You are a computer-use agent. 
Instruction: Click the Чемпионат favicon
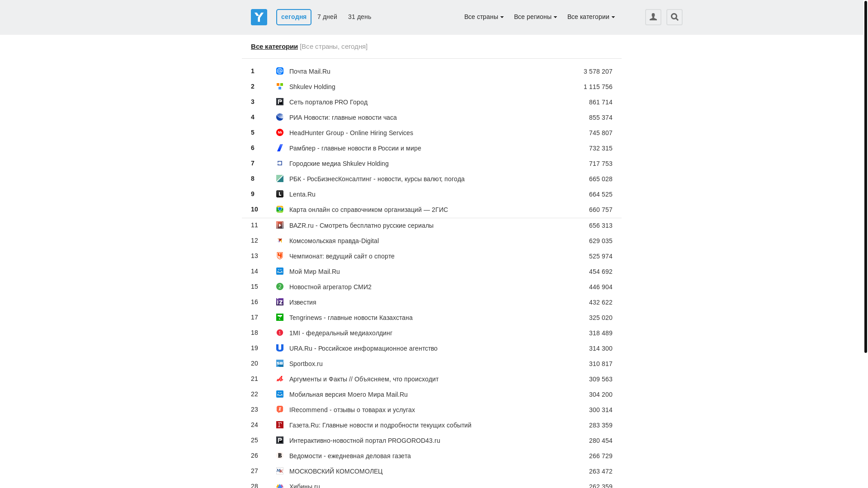coord(280,256)
